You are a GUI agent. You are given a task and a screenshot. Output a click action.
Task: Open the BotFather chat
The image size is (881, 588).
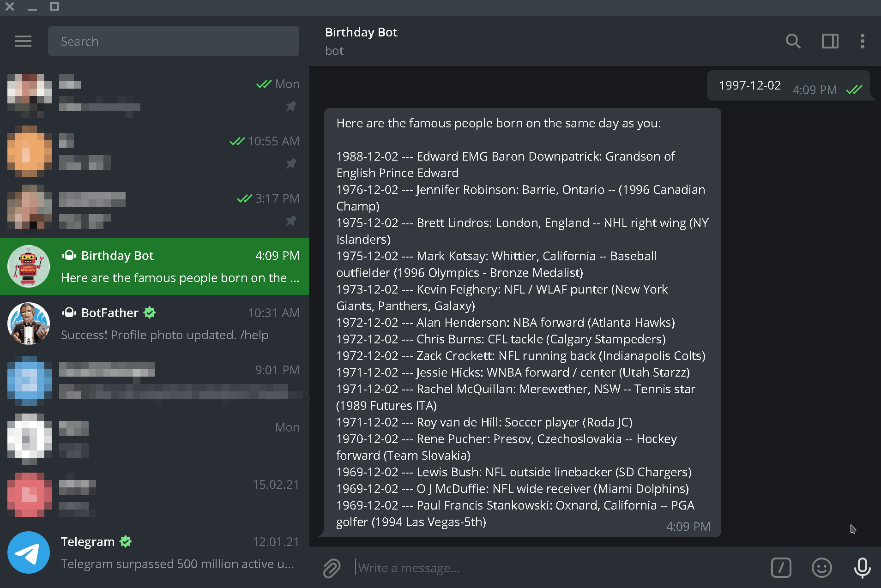[x=155, y=324]
